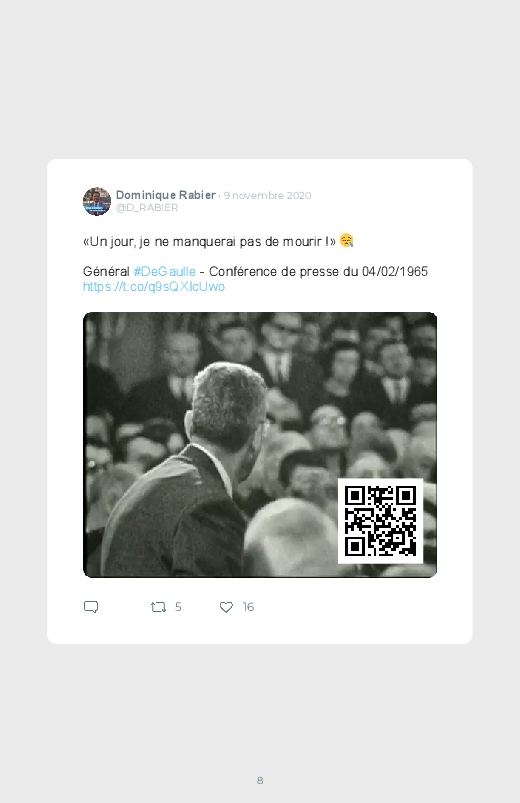
Task: Click the retweet arrows icon
Action: 158,607
